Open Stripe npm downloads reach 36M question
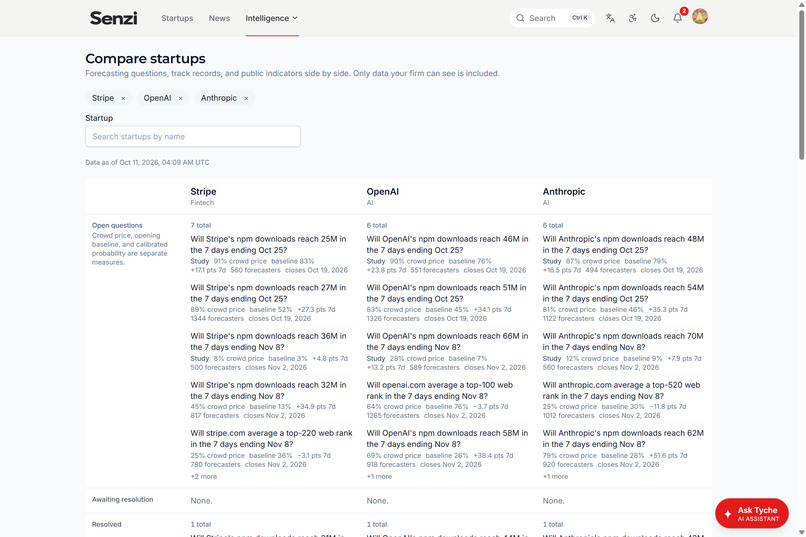Image resolution: width=806 pixels, height=537 pixels. coord(268,342)
